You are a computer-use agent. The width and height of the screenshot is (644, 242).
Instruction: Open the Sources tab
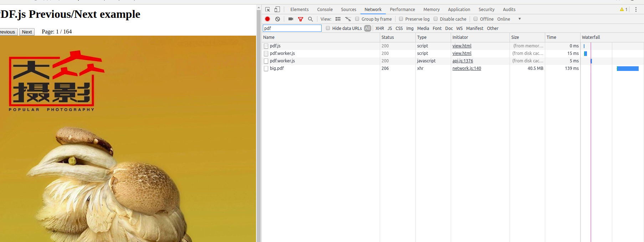[348, 10]
